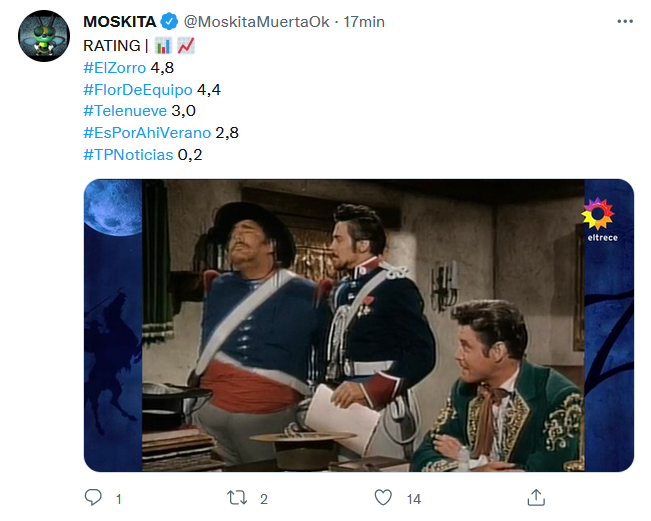Open the #ElZorro hashtag
This screenshot has height=521, width=651.
point(115,68)
